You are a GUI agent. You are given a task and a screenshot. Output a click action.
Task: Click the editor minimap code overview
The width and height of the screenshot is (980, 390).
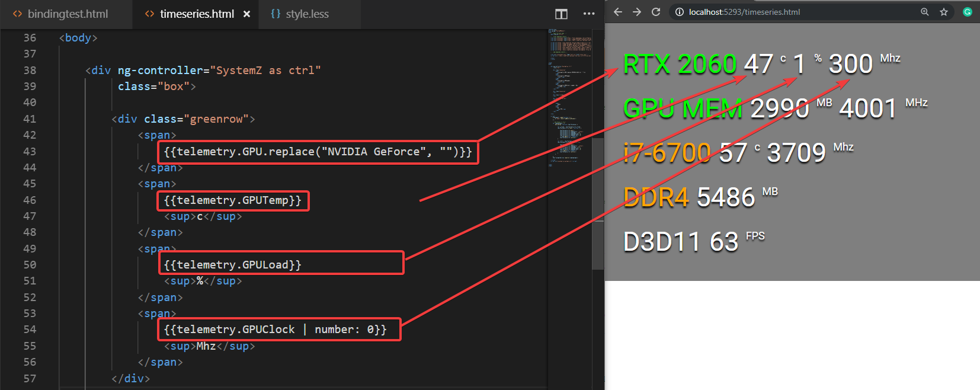(569, 95)
